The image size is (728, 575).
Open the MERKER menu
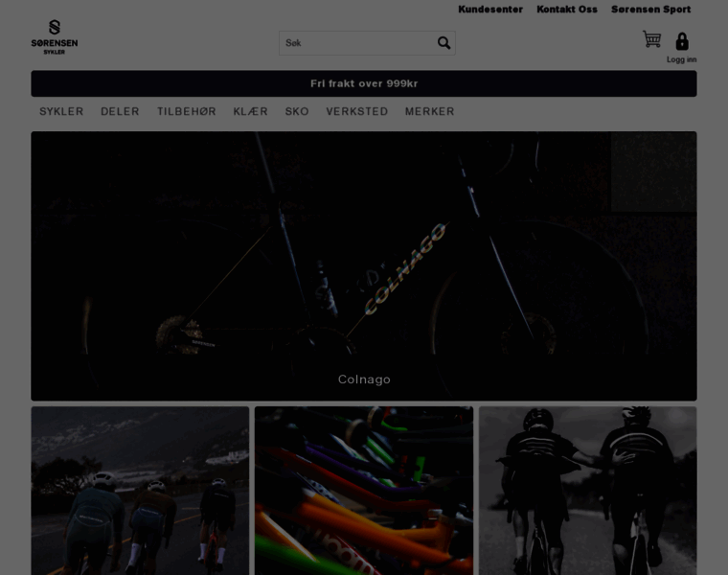[429, 111]
